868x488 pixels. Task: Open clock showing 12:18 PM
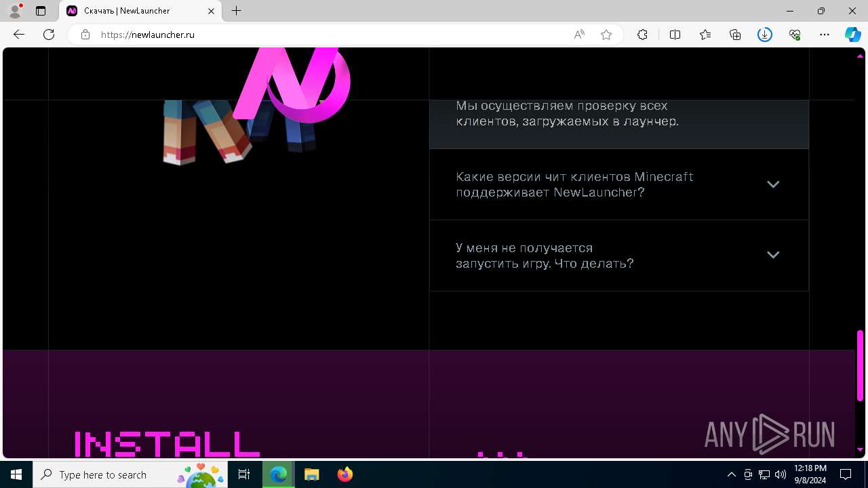810,474
